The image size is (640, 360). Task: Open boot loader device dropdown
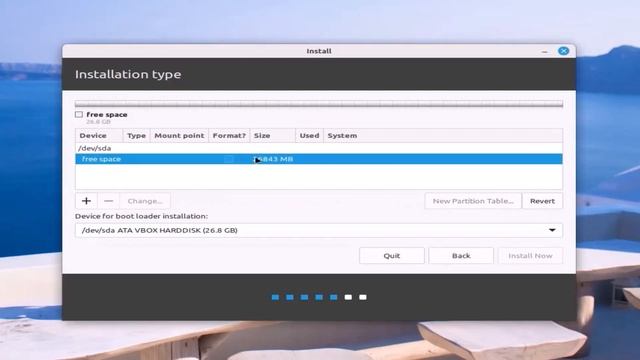tap(319, 230)
